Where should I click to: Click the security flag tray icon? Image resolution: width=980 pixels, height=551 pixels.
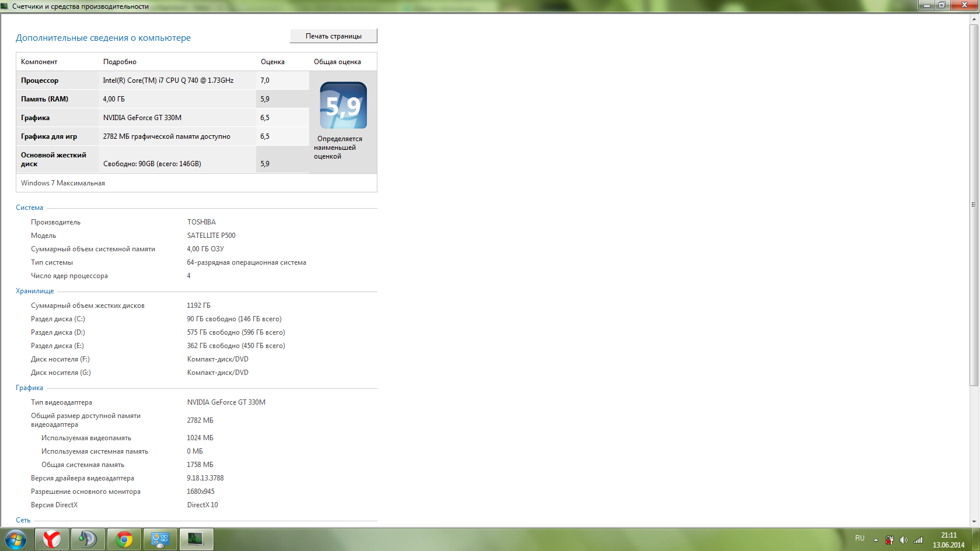889,540
